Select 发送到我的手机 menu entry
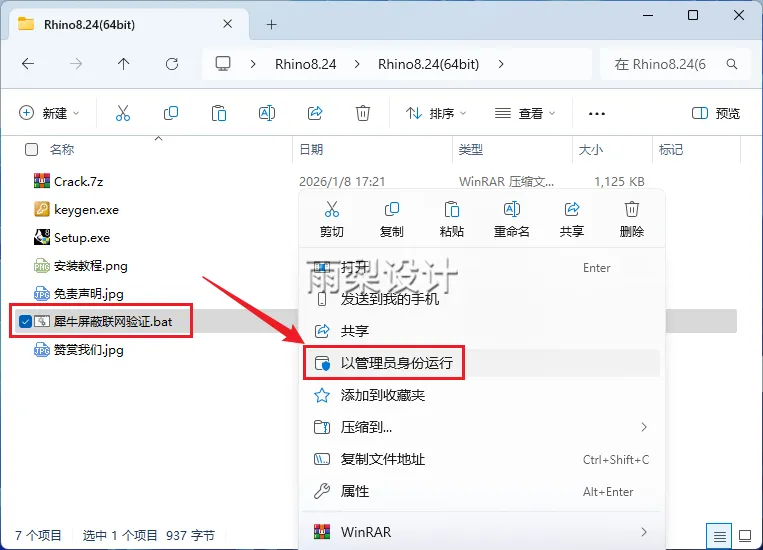 point(481,299)
